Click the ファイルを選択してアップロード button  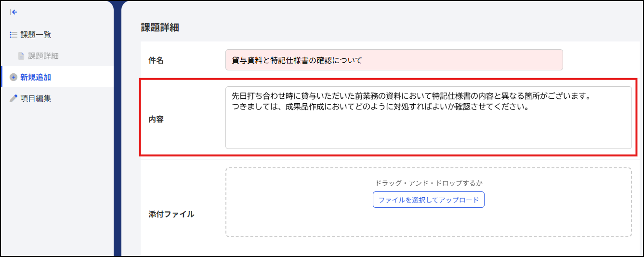(428, 200)
